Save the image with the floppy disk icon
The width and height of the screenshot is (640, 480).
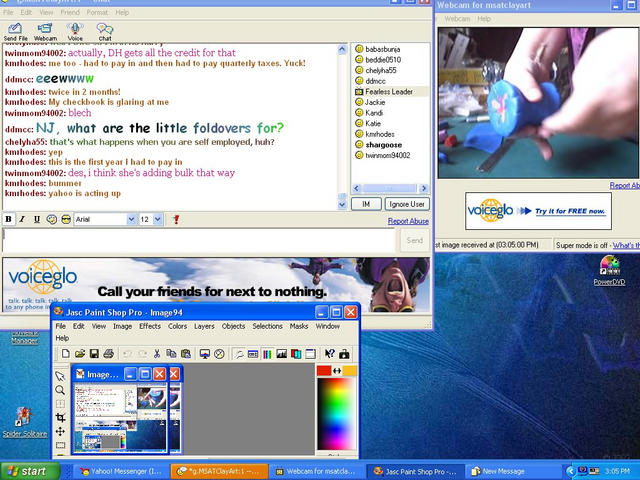pos(94,353)
